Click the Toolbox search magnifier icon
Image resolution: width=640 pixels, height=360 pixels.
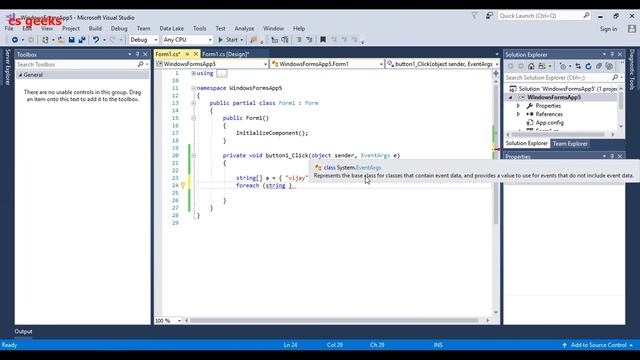(x=140, y=64)
